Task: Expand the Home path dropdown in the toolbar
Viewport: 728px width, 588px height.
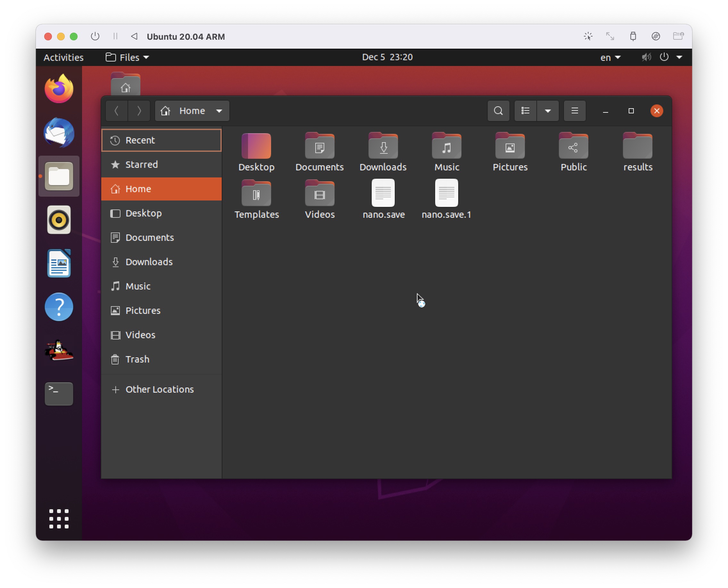Action: click(219, 111)
